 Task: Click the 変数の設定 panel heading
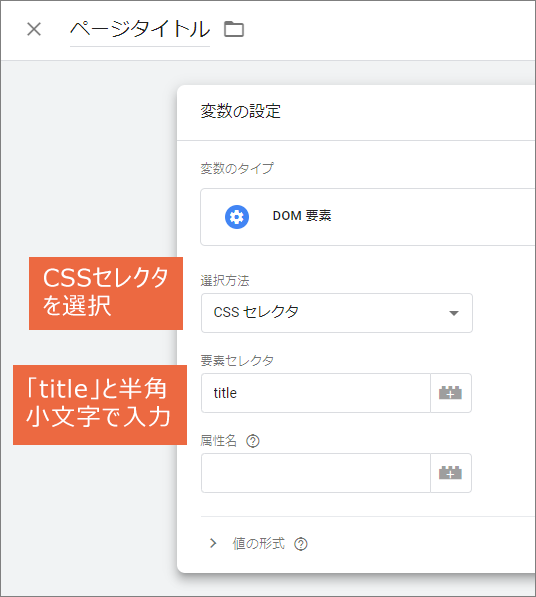click(241, 112)
